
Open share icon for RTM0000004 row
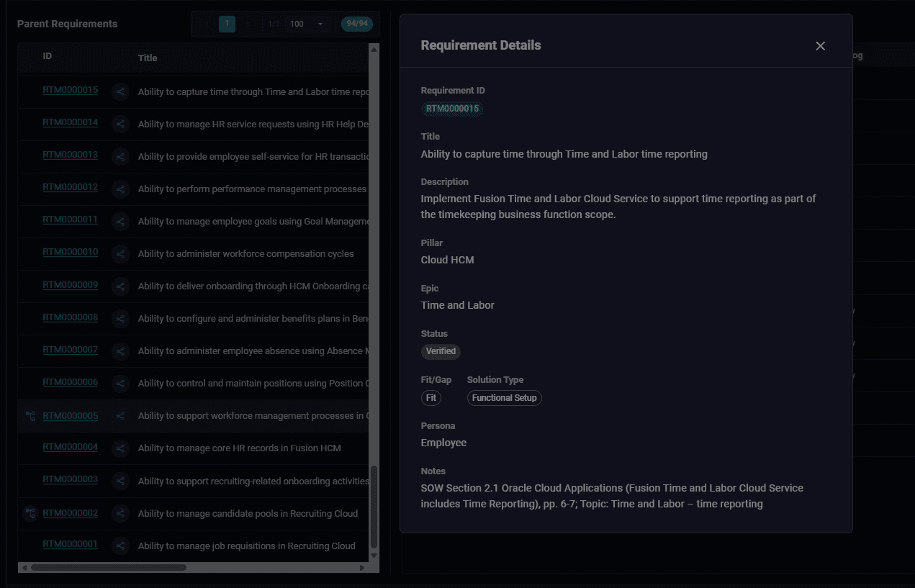point(120,448)
